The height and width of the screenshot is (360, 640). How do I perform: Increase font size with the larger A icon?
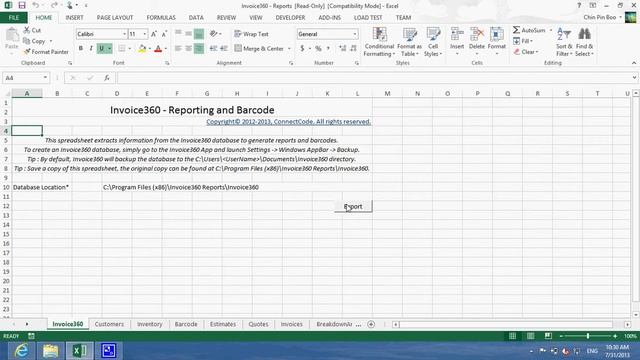(154, 34)
